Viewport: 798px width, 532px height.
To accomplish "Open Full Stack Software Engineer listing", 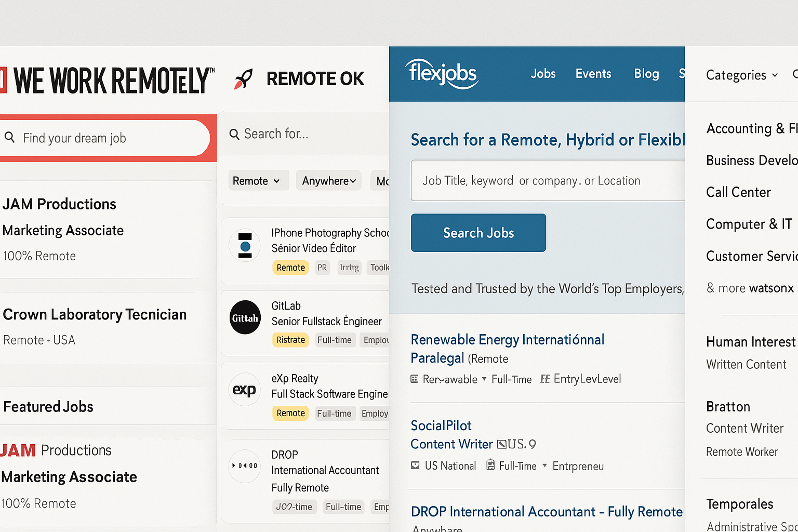I will coord(329,394).
